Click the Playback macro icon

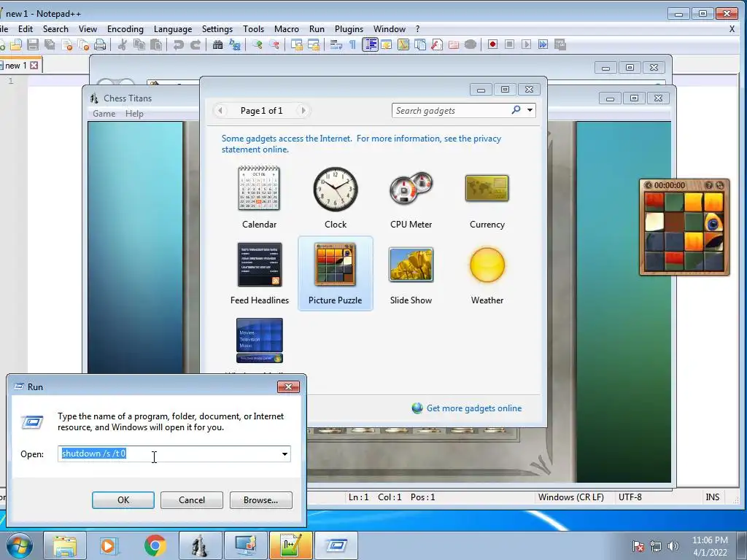click(x=526, y=44)
